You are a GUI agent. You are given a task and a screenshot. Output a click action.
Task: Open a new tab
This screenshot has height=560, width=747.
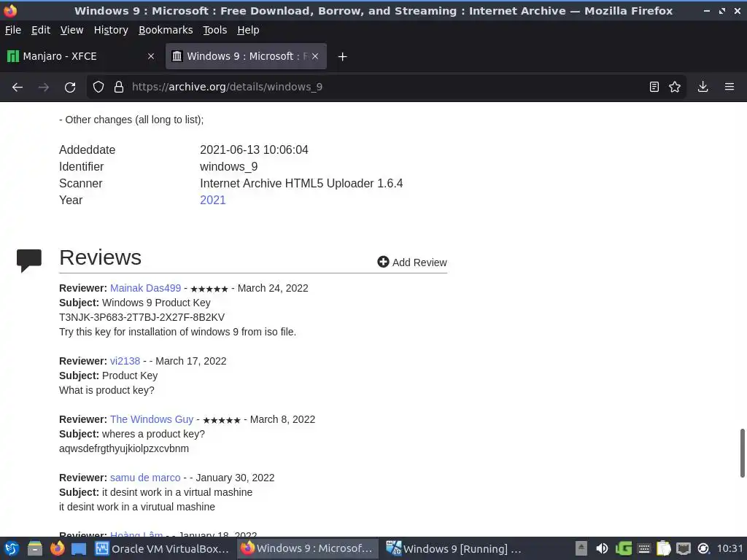click(x=342, y=57)
